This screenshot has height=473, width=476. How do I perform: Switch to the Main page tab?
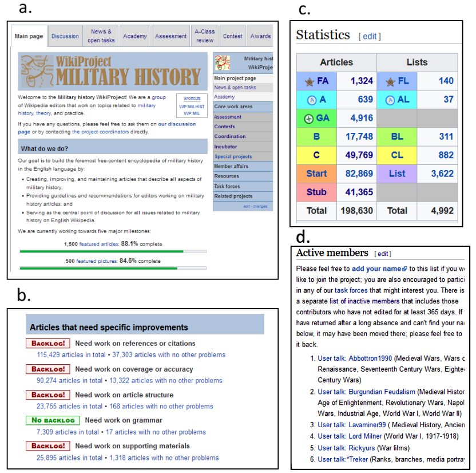[x=29, y=36]
